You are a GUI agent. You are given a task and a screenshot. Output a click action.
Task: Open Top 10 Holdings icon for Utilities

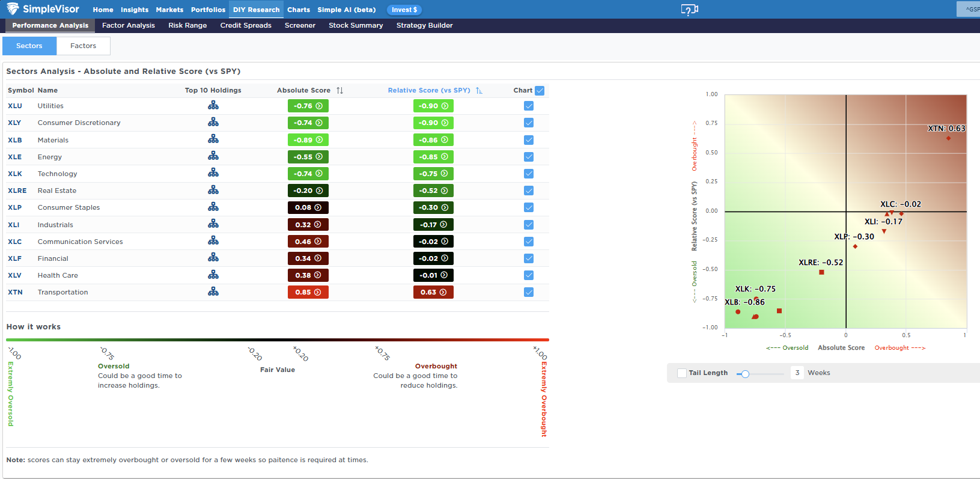pos(213,106)
